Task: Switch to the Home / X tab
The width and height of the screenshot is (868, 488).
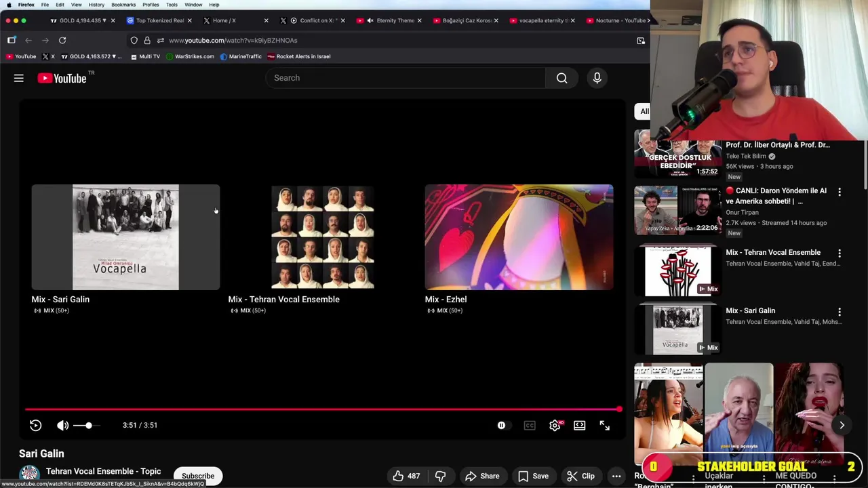Action: (224, 20)
